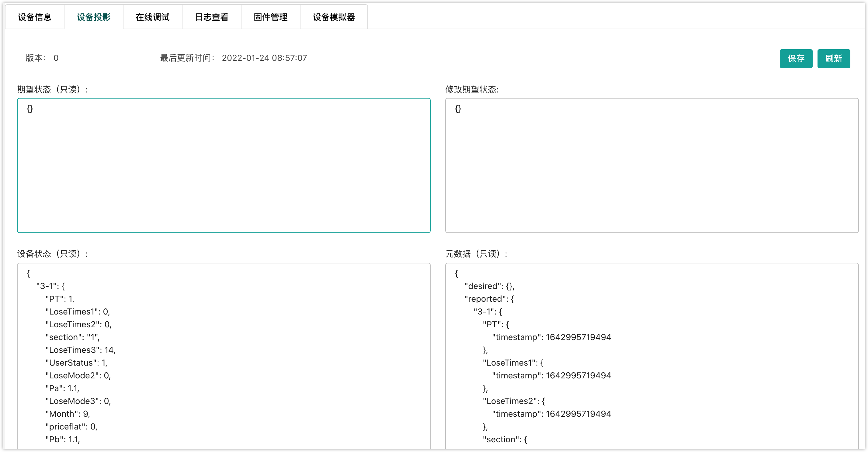
Task: Click the 元数据 JSON text area
Action: pos(652,356)
